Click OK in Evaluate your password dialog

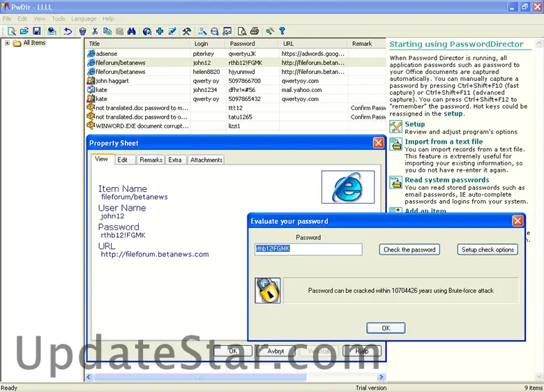click(x=386, y=328)
